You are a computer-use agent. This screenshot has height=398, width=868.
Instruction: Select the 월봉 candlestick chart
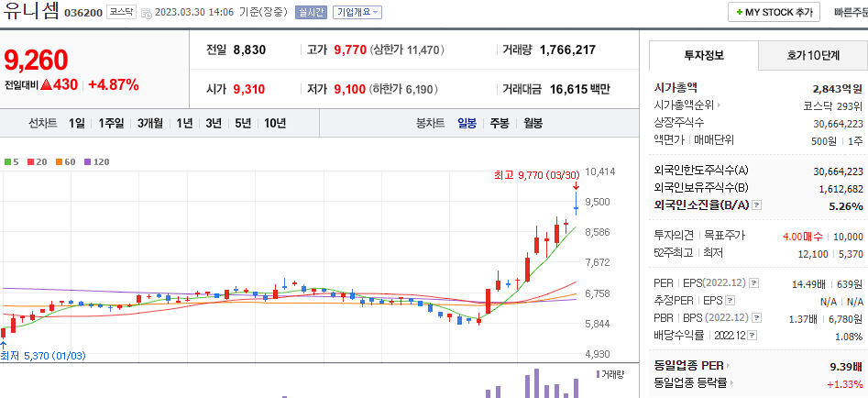[533, 124]
